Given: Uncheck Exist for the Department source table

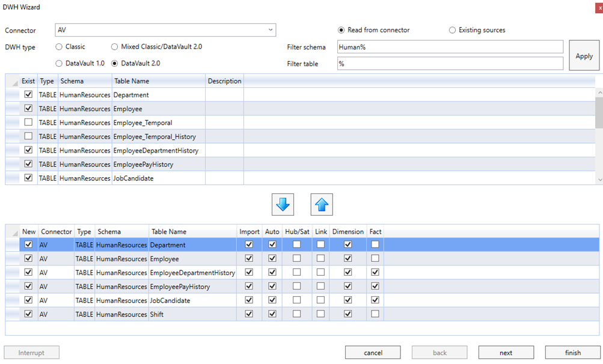Looking at the screenshot, I should [x=28, y=94].
